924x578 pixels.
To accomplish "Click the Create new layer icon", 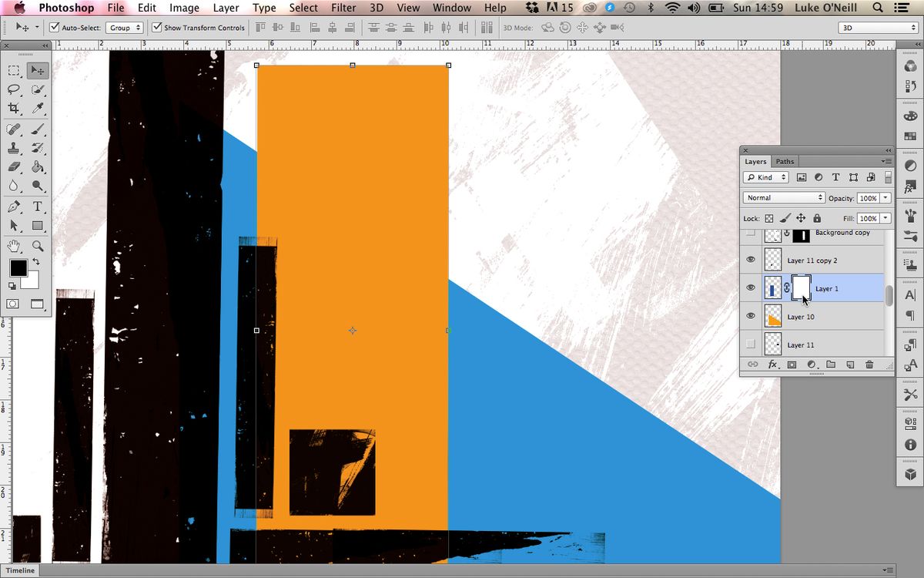I will [850, 364].
